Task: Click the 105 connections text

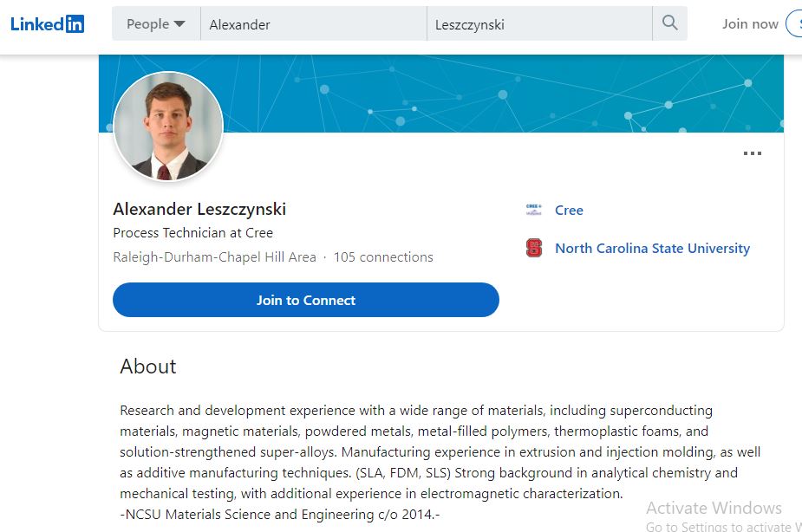Action: point(383,257)
